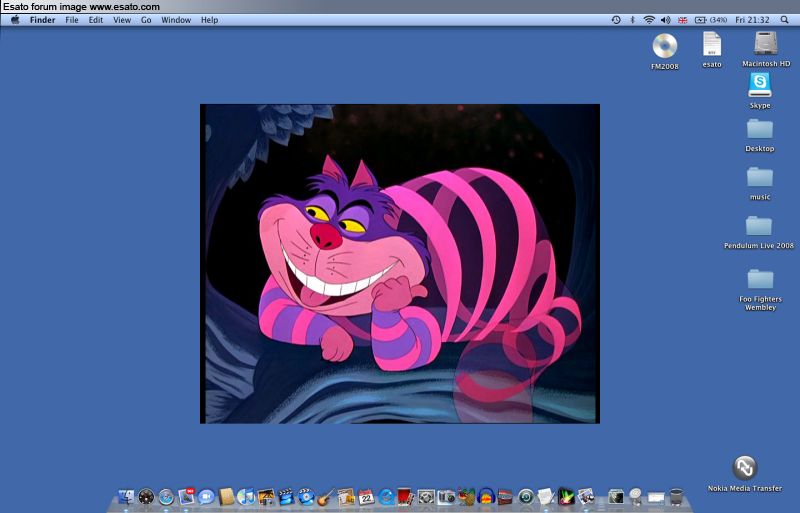
Task: Open Preview from the Dock
Action: click(x=586, y=497)
